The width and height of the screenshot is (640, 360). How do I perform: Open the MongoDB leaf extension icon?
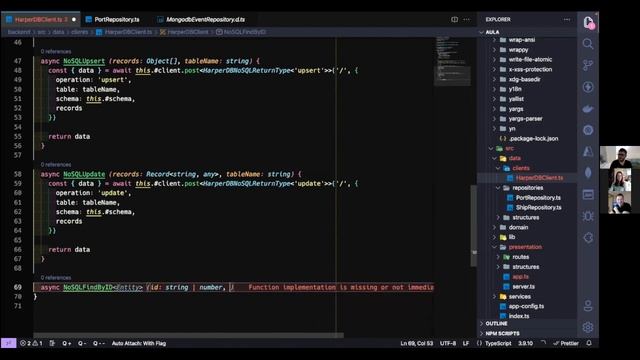pos(588,173)
